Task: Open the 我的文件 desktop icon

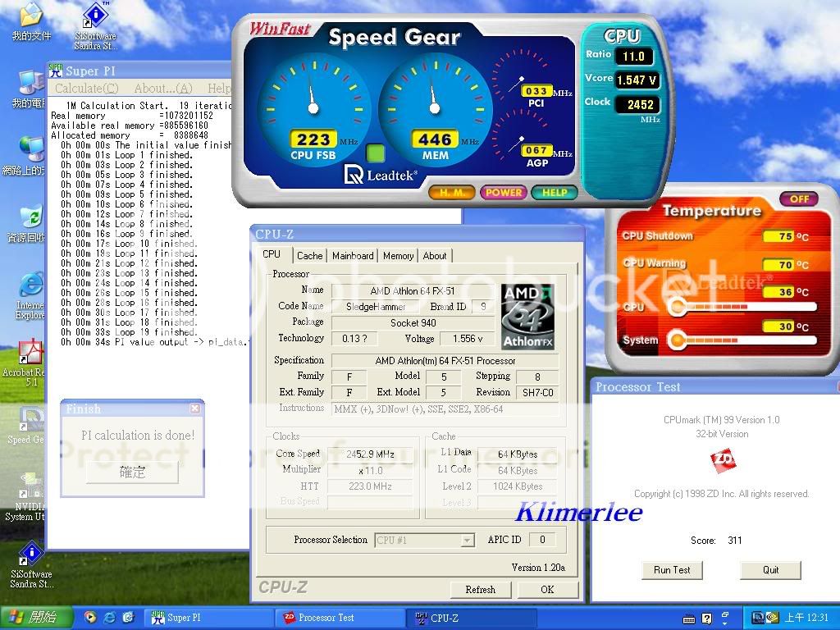Action: [x=31, y=21]
